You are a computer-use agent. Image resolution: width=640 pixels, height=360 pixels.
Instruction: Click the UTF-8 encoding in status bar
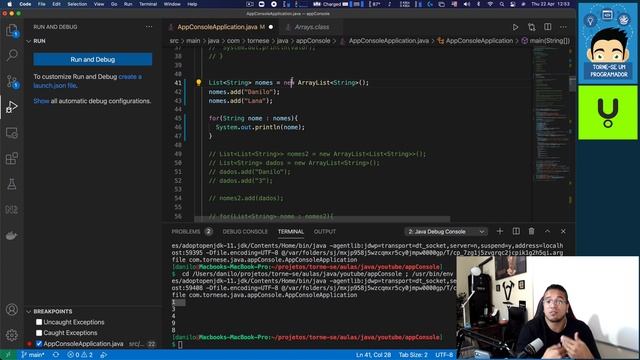pyautogui.click(x=444, y=355)
